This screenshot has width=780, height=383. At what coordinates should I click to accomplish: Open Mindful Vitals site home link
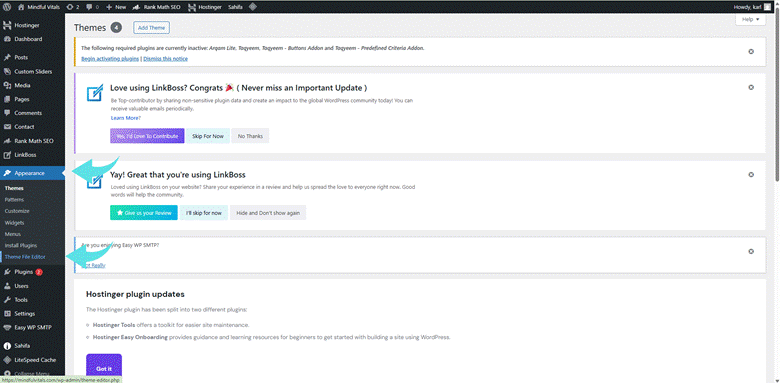[x=38, y=7]
